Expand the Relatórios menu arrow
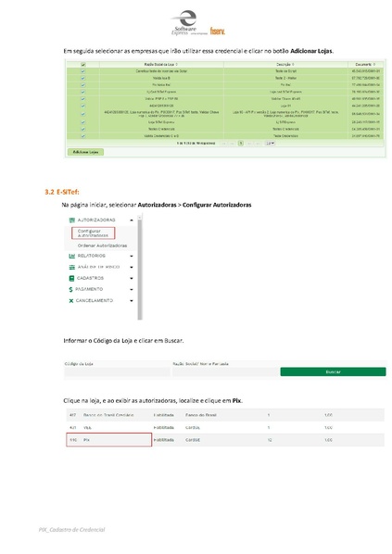Viewport: 392px width, 554px height. 132,256
